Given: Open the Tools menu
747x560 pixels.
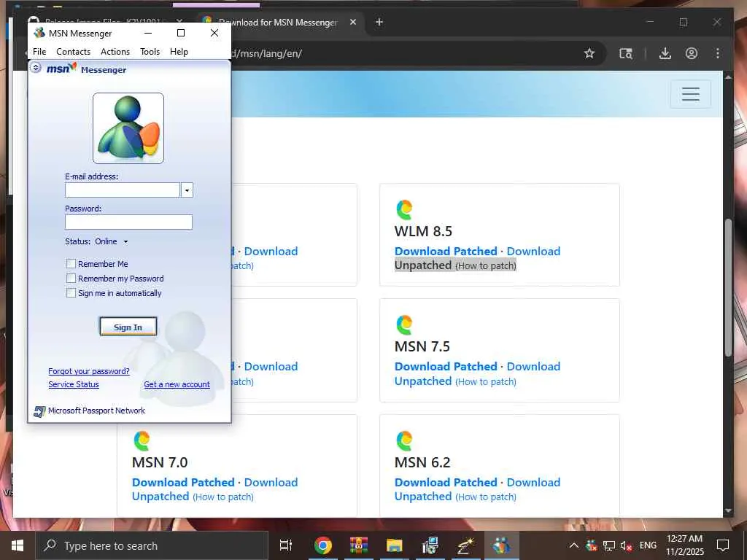Looking at the screenshot, I should coord(150,52).
